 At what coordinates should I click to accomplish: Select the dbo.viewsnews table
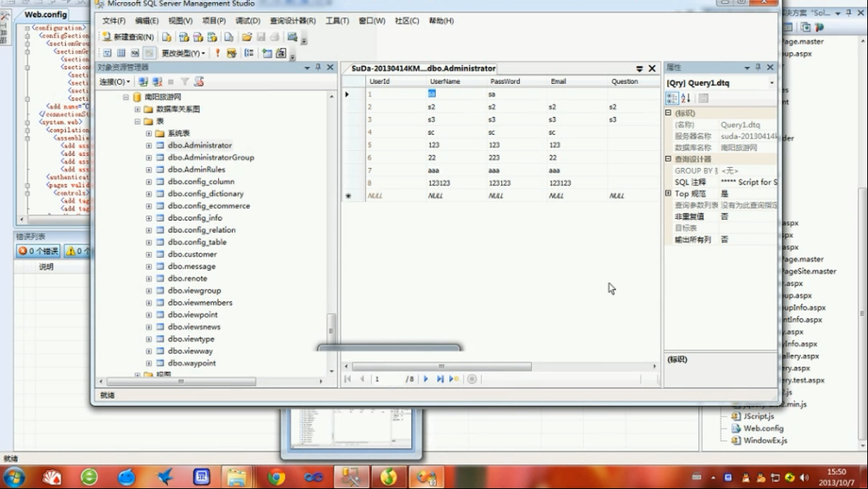click(194, 327)
